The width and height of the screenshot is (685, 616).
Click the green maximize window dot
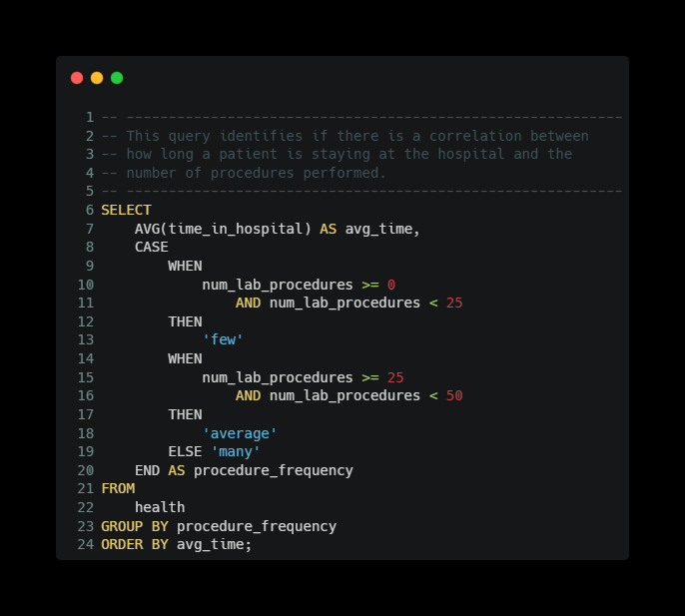117,78
